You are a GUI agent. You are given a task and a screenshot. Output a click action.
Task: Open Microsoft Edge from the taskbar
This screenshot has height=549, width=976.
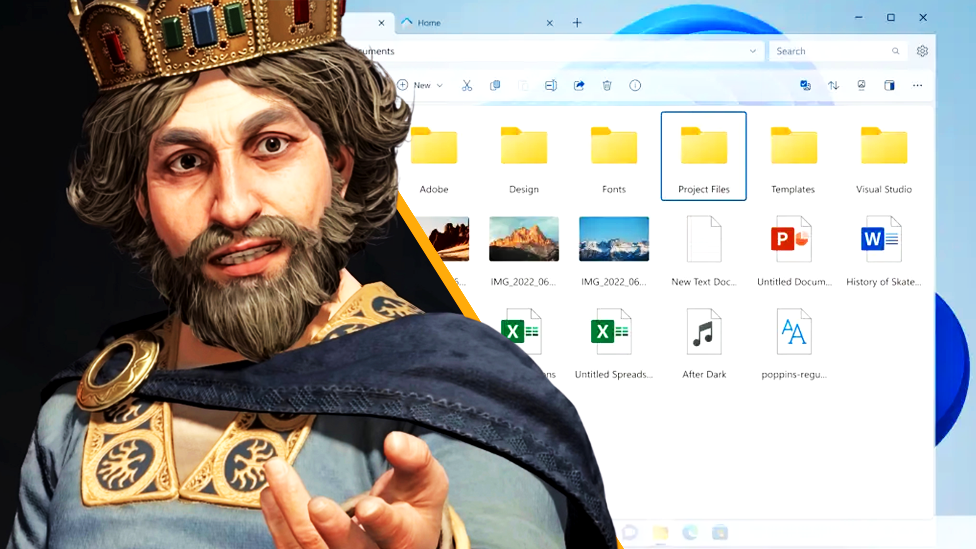click(x=690, y=533)
